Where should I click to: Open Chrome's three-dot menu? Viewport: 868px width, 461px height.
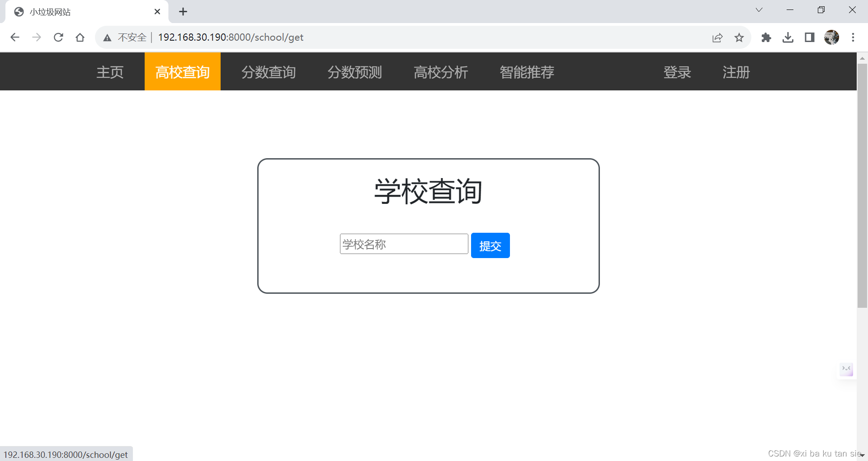click(853, 38)
